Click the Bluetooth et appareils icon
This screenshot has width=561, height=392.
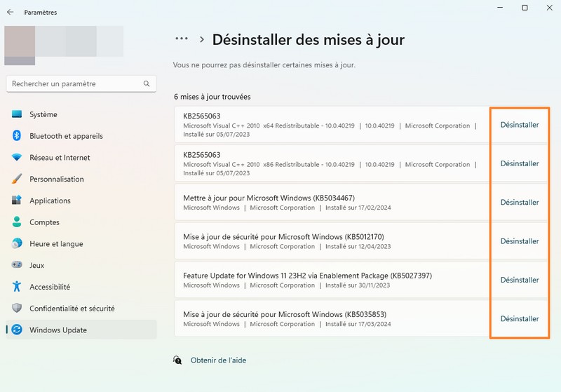point(17,136)
